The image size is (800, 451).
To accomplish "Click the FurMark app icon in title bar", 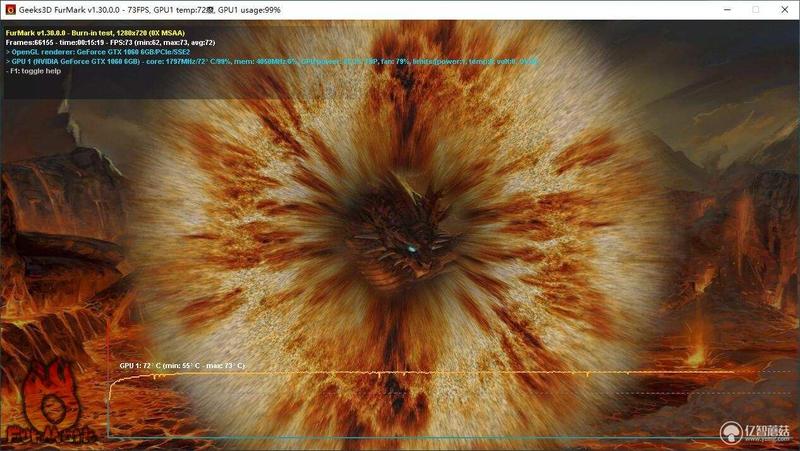I will click(10, 10).
